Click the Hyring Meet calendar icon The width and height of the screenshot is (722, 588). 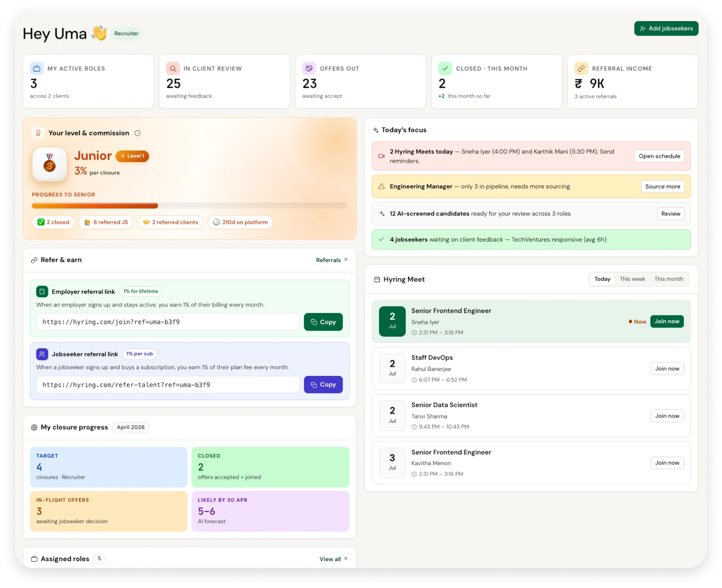coord(377,280)
